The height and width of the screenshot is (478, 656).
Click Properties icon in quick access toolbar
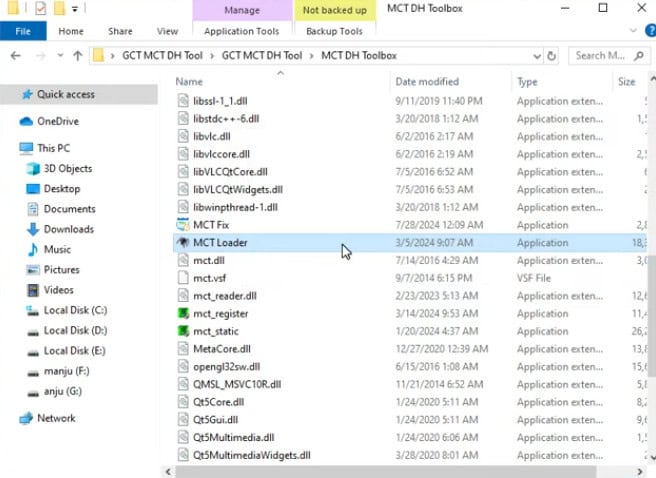[40, 8]
